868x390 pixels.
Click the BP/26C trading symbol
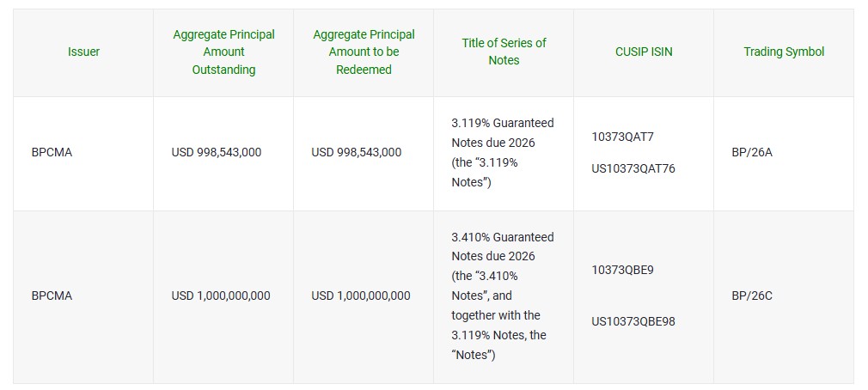pos(752,296)
